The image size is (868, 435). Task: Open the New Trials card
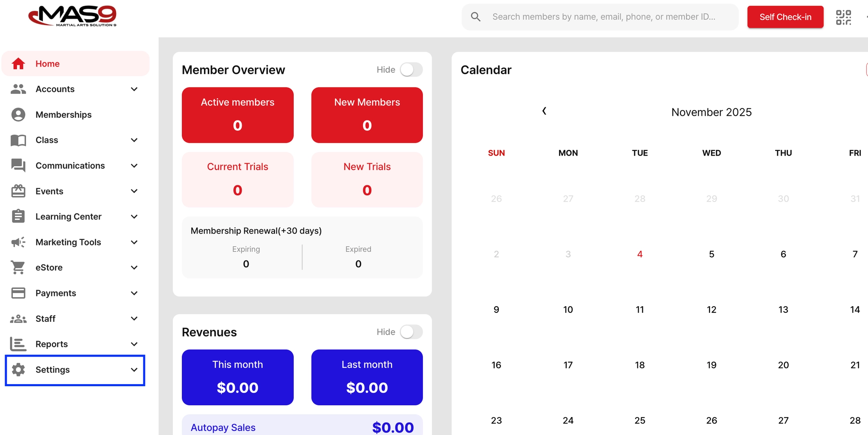pos(367,180)
